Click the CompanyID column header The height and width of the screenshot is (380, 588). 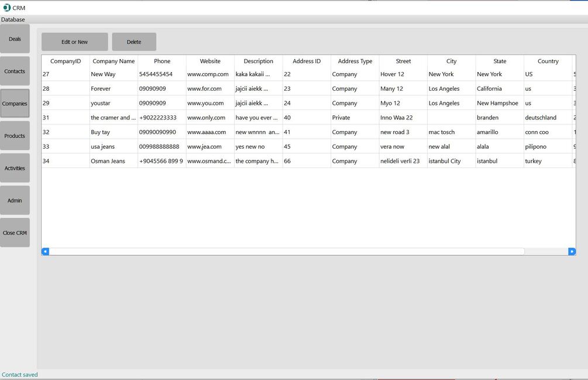tap(65, 61)
